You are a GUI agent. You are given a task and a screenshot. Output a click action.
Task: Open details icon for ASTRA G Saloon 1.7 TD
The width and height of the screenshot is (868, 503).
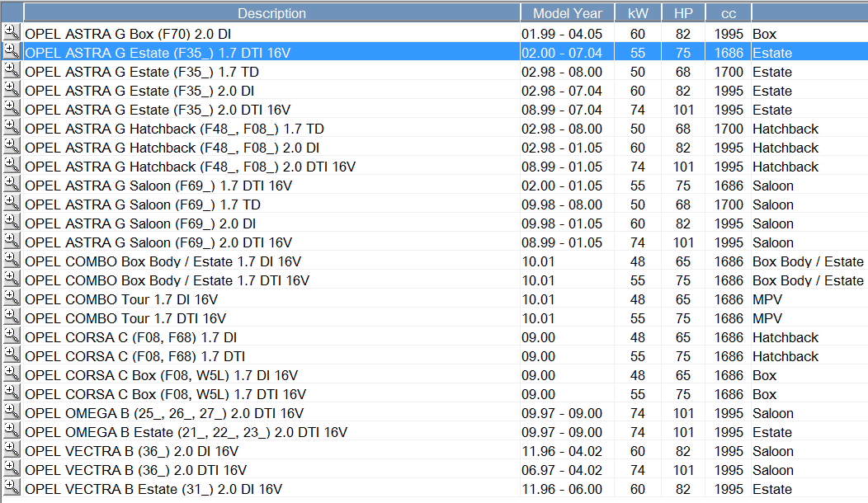tap(12, 203)
